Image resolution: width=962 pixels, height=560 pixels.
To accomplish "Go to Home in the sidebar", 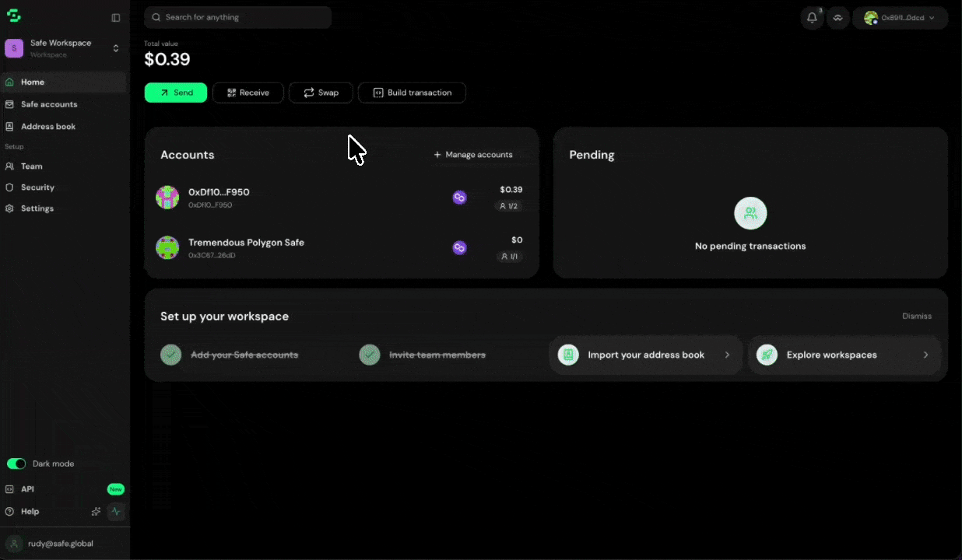I will [64, 82].
